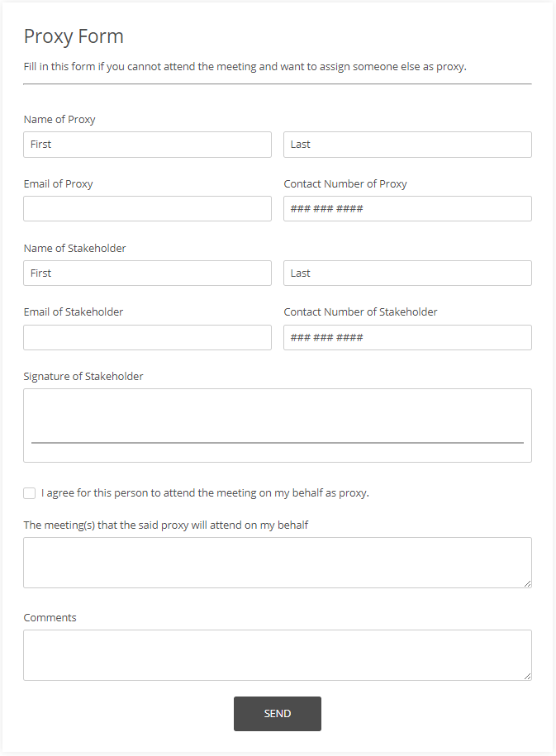Click the 'Comments' field label
Viewport: 556px width, 756px height.
50,618
